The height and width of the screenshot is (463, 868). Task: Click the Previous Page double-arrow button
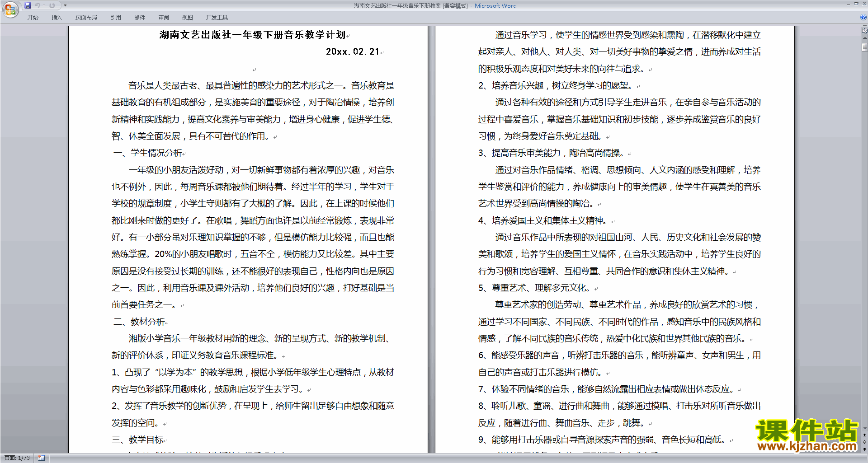(864, 435)
